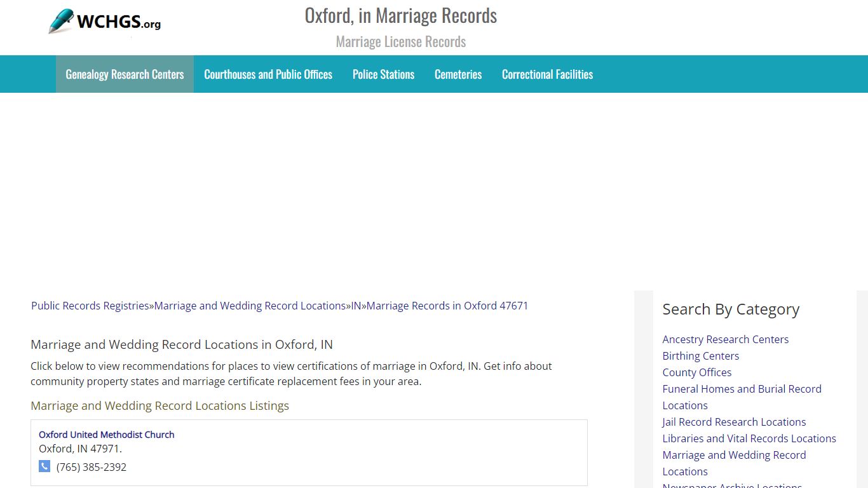The image size is (868, 488).
Task: Click the Oxford, in Marriage Records title
Action: tap(401, 15)
